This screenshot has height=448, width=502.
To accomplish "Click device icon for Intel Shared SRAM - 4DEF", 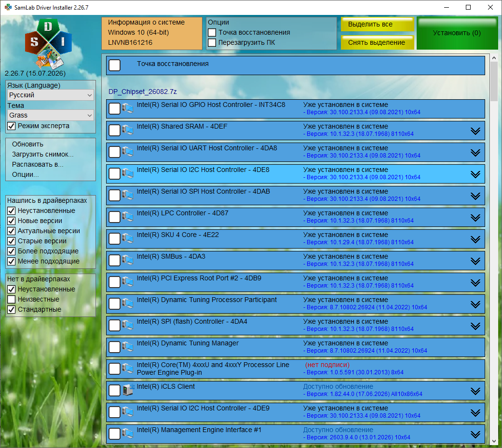I will (128, 130).
